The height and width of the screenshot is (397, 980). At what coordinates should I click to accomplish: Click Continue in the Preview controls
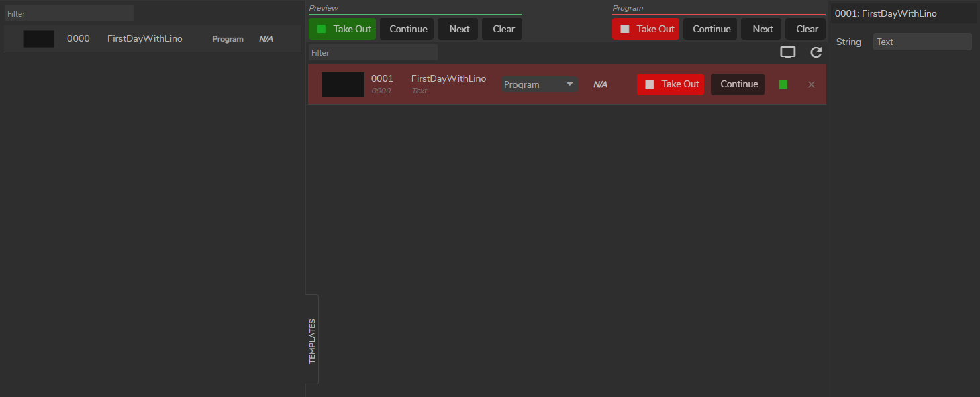(x=408, y=29)
